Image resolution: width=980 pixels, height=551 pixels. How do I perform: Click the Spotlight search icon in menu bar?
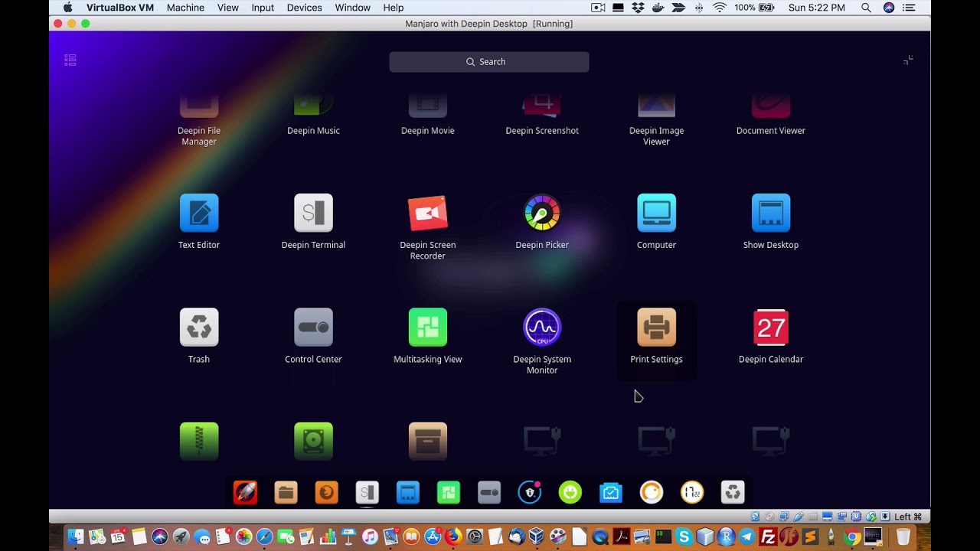click(x=866, y=8)
